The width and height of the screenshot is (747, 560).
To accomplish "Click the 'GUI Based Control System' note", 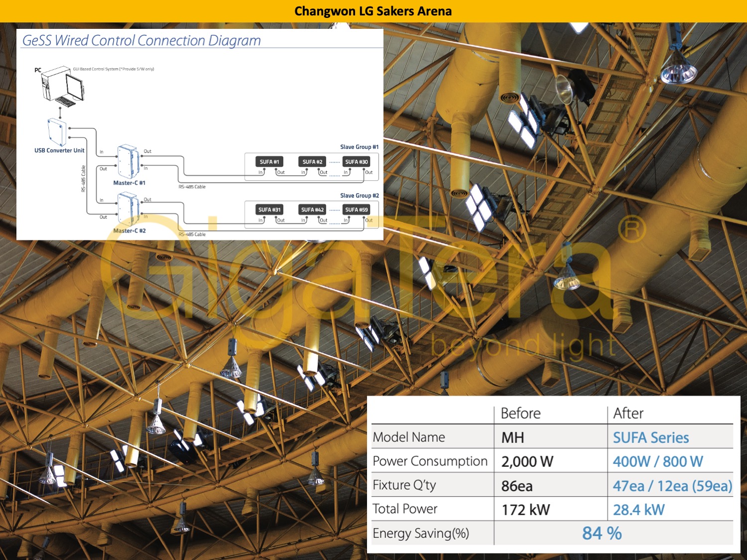I will point(114,69).
